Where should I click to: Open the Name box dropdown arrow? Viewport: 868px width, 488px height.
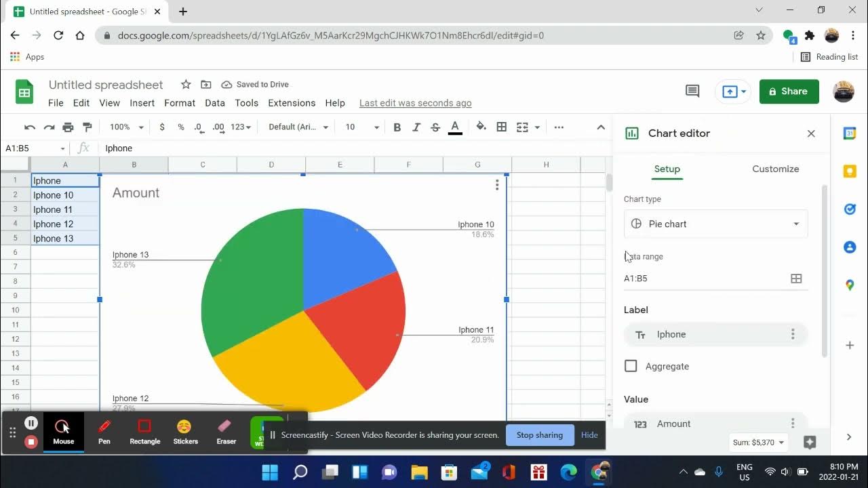62,148
